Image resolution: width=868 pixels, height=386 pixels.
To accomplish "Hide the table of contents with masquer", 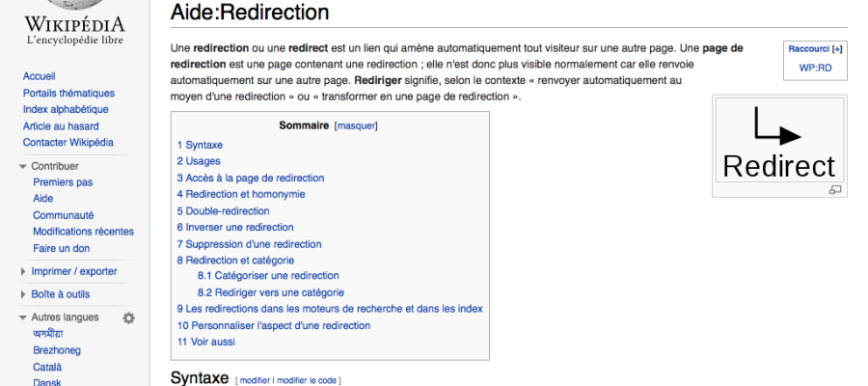I will point(356,125).
